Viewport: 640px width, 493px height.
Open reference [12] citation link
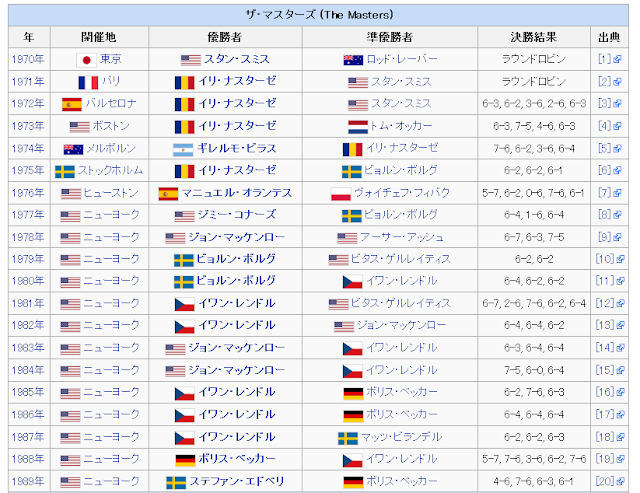605,303
